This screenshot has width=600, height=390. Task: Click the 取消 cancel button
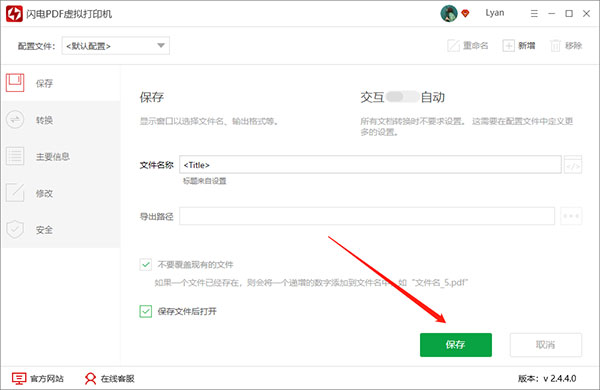(546, 345)
